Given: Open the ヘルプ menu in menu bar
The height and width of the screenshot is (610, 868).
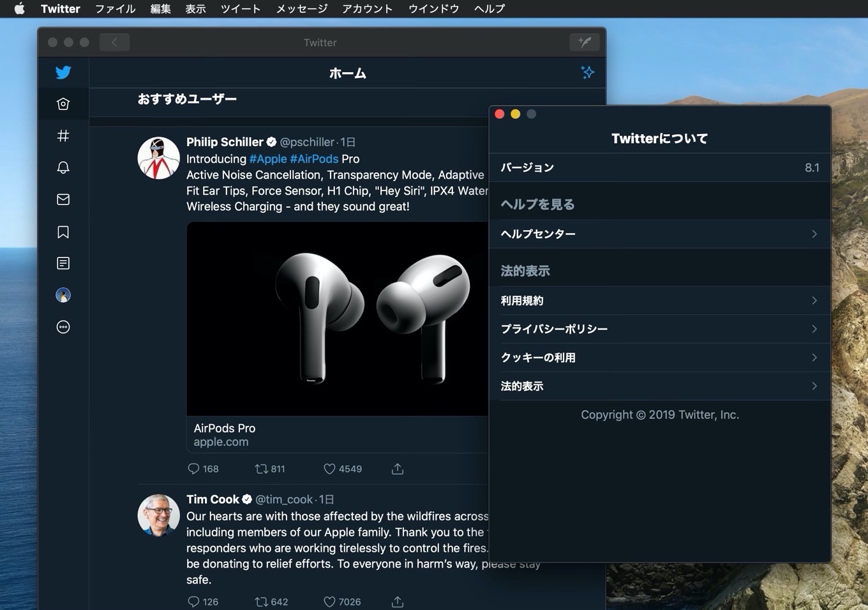Looking at the screenshot, I should [490, 8].
